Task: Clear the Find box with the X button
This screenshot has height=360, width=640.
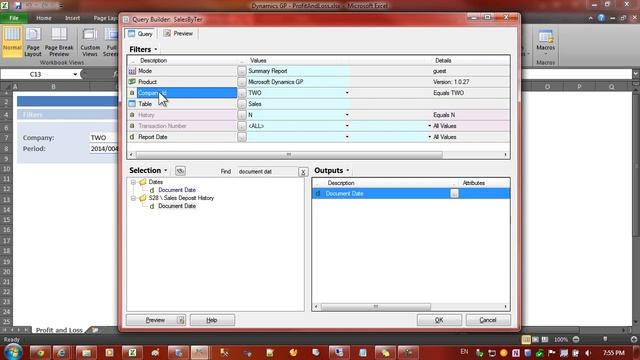Action: click(x=303, y=172)
